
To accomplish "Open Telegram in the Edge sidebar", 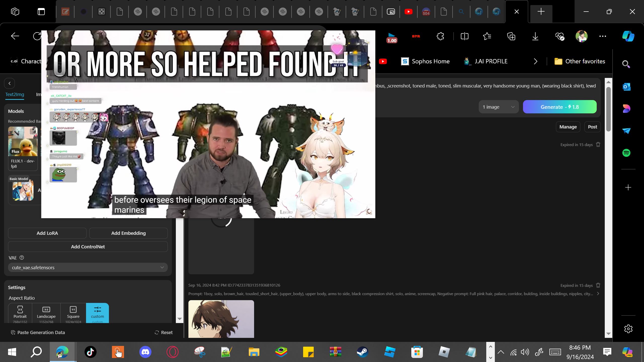I will pyautogui.click(x=626, y=131).
